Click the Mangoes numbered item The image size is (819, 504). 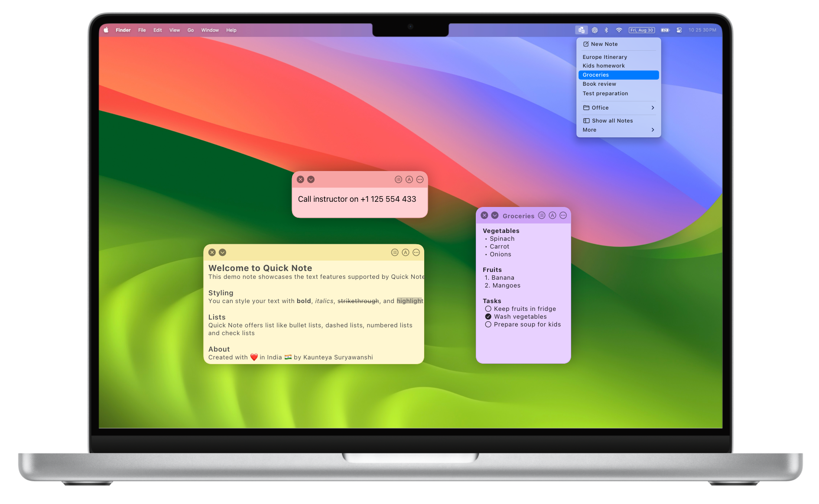[506, 285]
